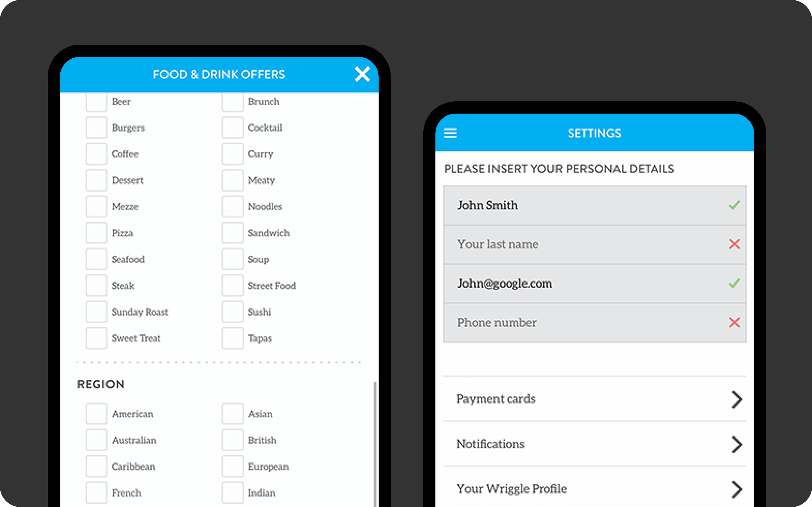The width and height of the screenshot is (812, 507).
Task: Click the red X icon next to last name field
Action: point(735,244)
